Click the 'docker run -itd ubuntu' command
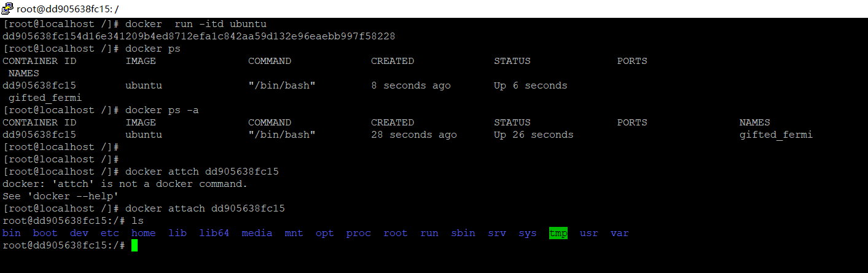Viewport: 868px width, 273px height. (196, 24)
